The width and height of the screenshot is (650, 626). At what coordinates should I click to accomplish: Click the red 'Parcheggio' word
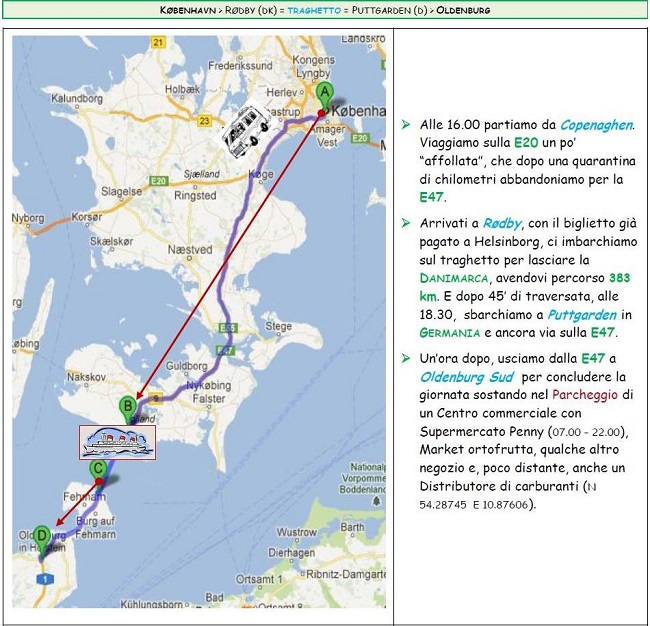(585, 395)
